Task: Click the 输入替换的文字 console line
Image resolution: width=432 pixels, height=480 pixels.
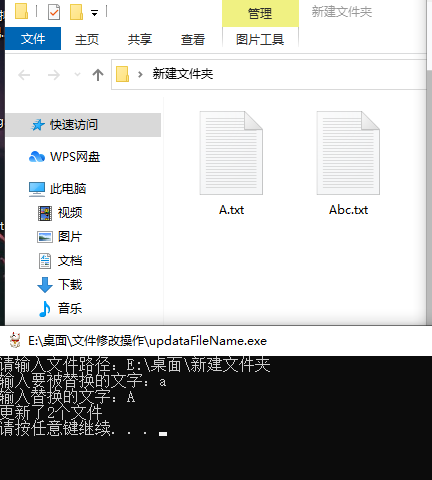Action: click(67, 396)
